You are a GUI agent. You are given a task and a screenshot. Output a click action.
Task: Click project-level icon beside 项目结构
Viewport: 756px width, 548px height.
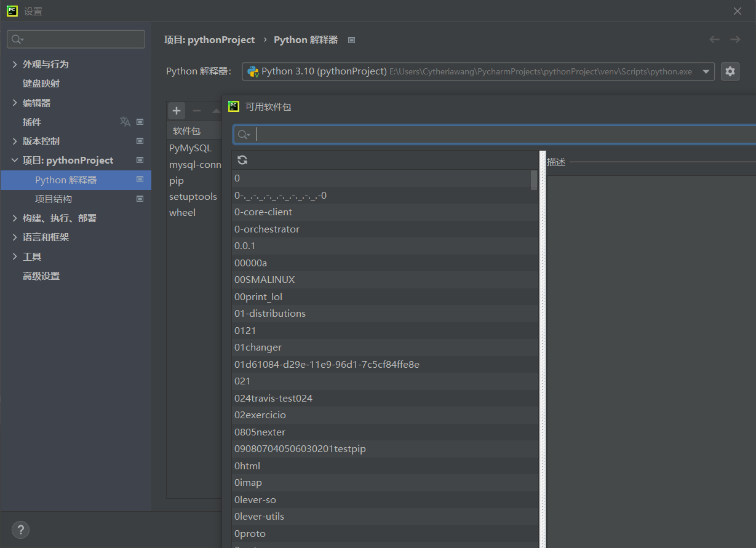(x=140, y=199)
